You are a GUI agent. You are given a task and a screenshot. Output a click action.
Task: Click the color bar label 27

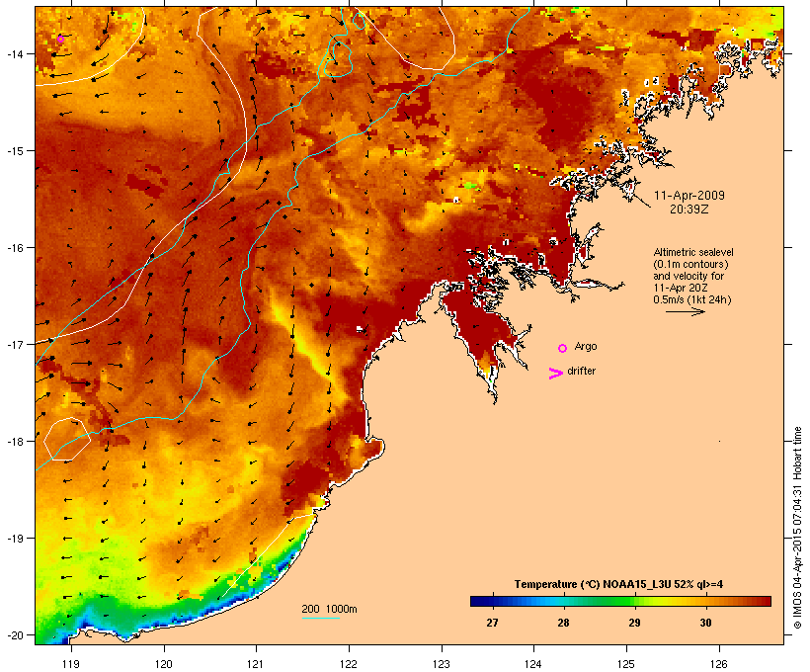492,623
